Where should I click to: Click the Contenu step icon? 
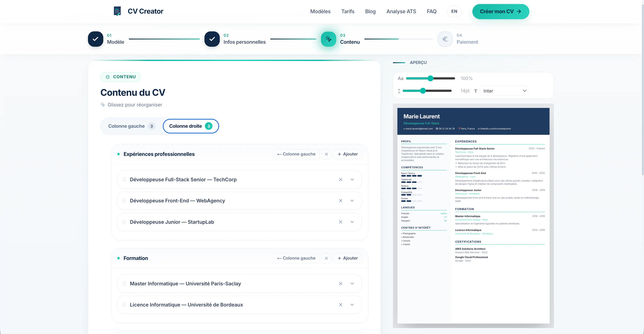[329, 39]
